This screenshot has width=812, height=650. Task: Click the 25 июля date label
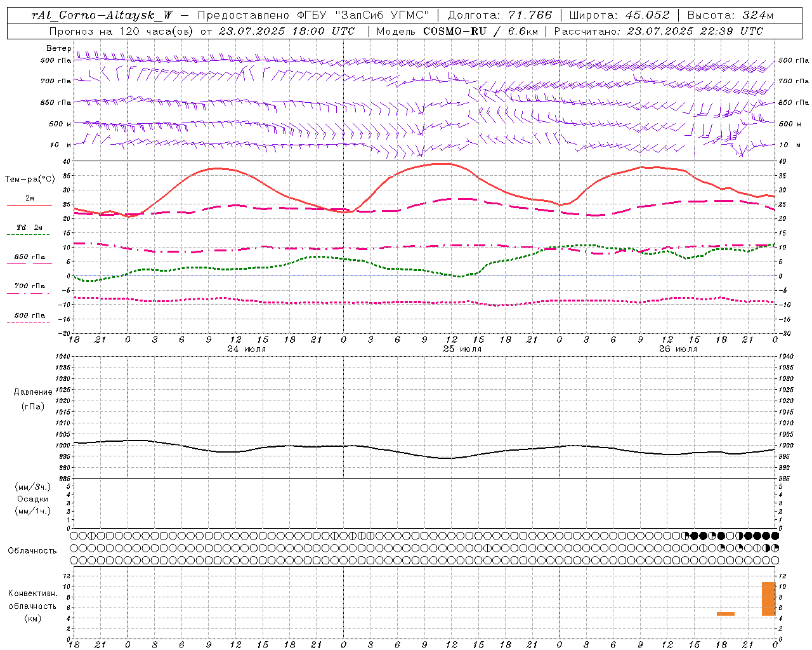(x=462, y=349)
